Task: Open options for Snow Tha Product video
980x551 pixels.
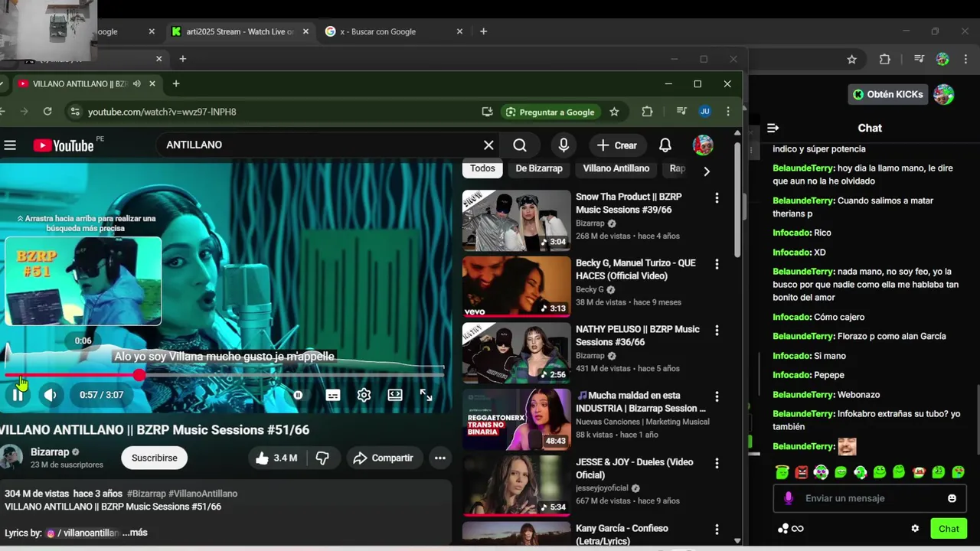Action: pyautogui.click(x=717, y=198)
